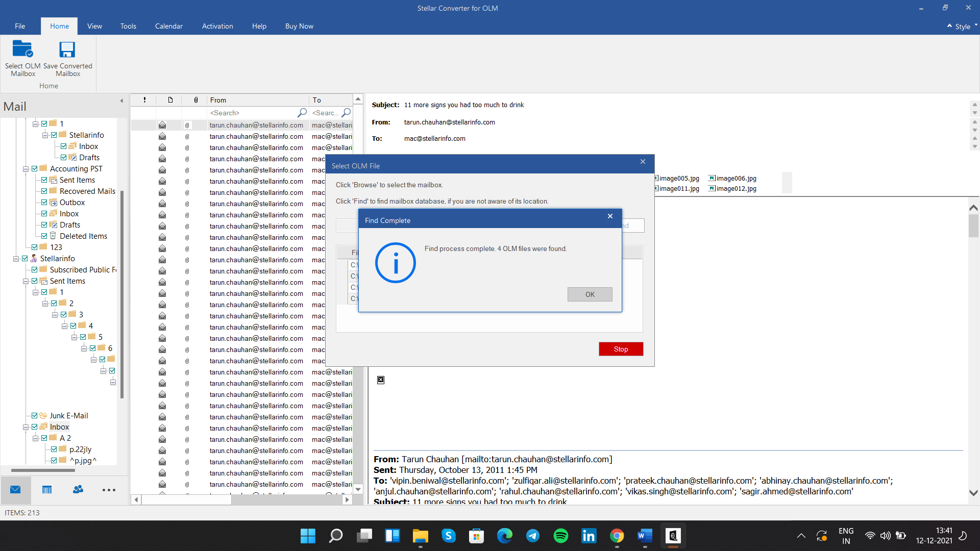Collapse folder 3 tree node

(x=55, y=315)
